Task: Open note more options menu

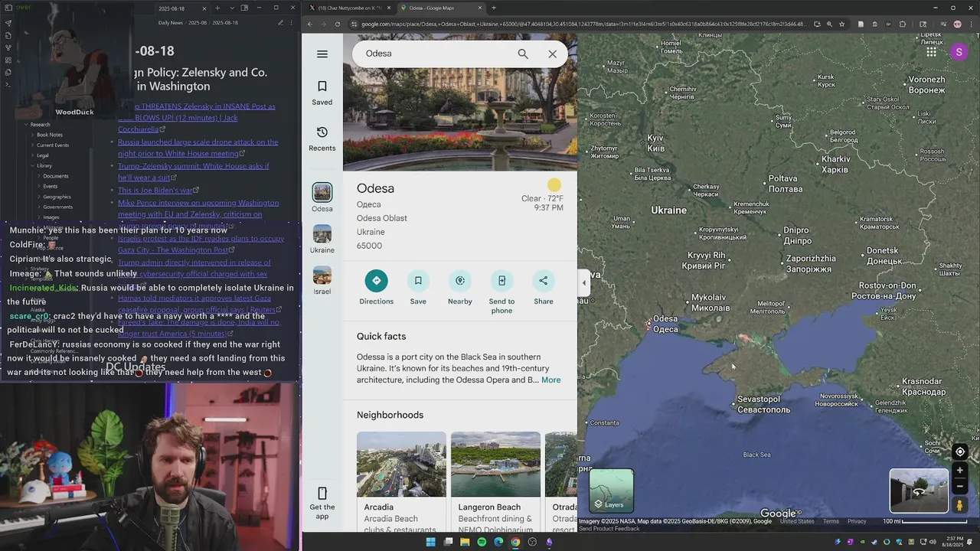Action: point(292,23)
